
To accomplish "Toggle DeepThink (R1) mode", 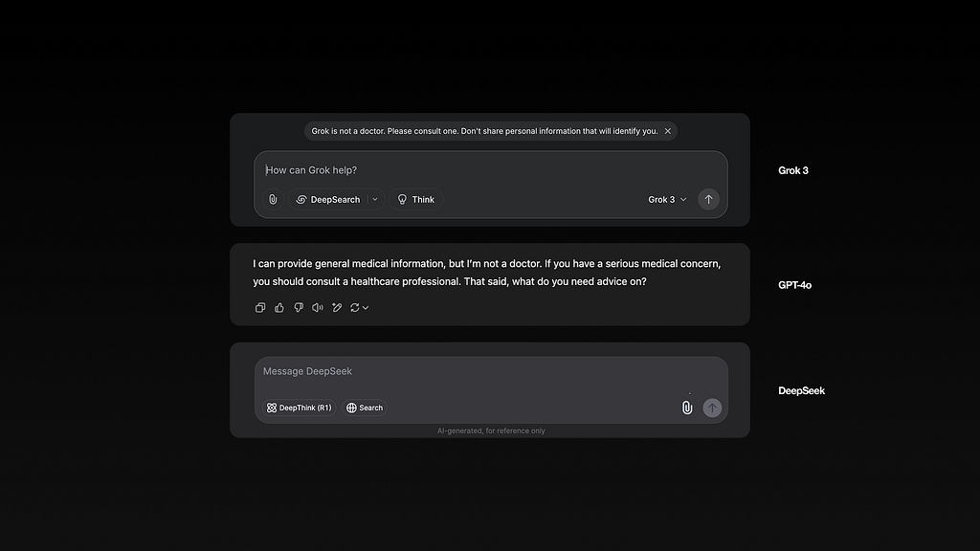I will [x=299, y=408].
